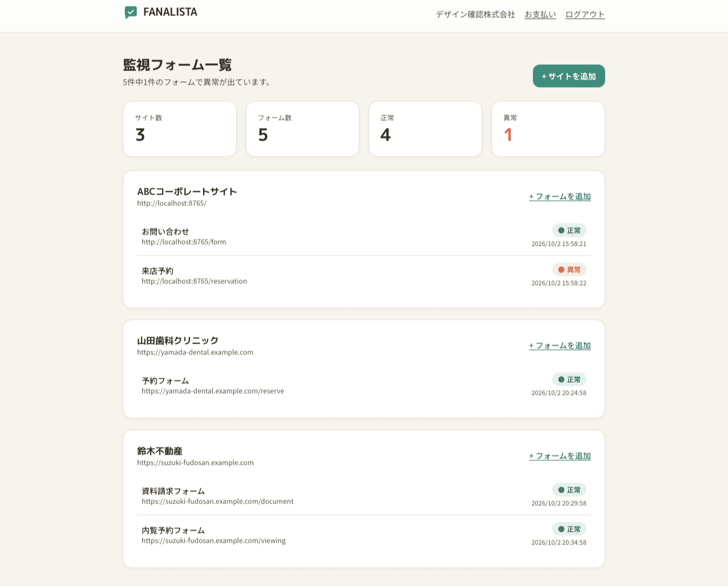The width and height of the screenshot is (728, 586).
Task: Select the 予約フォーム form name
Action: click(x=166, y=381)
